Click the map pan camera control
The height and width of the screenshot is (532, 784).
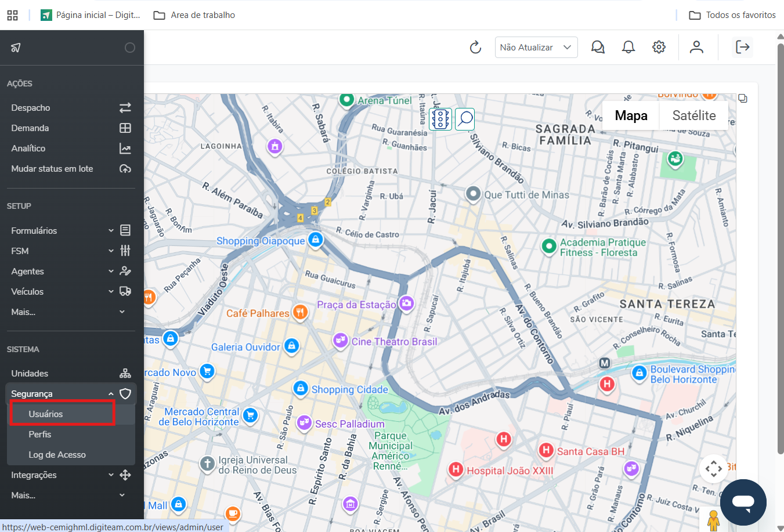tap(713, 468)
